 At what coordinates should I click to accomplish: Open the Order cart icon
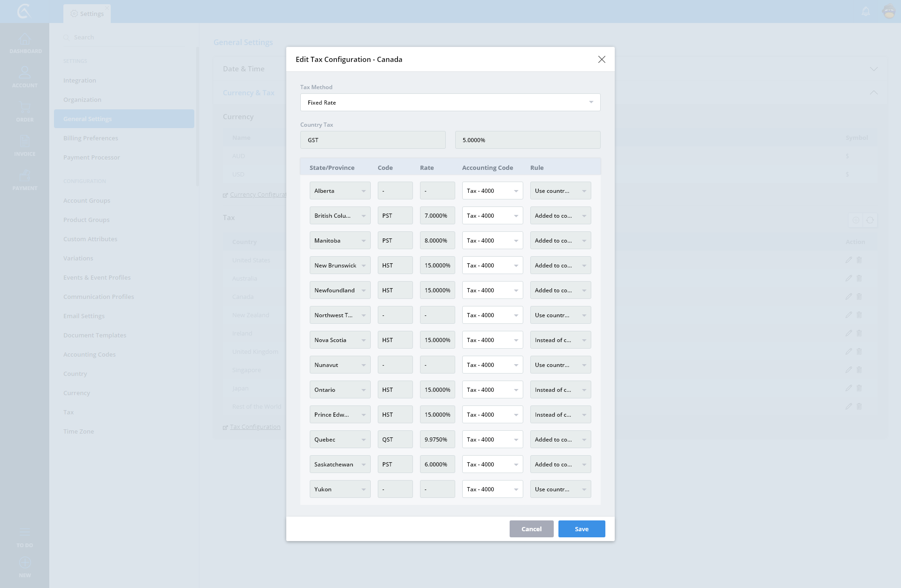(25, 107)
